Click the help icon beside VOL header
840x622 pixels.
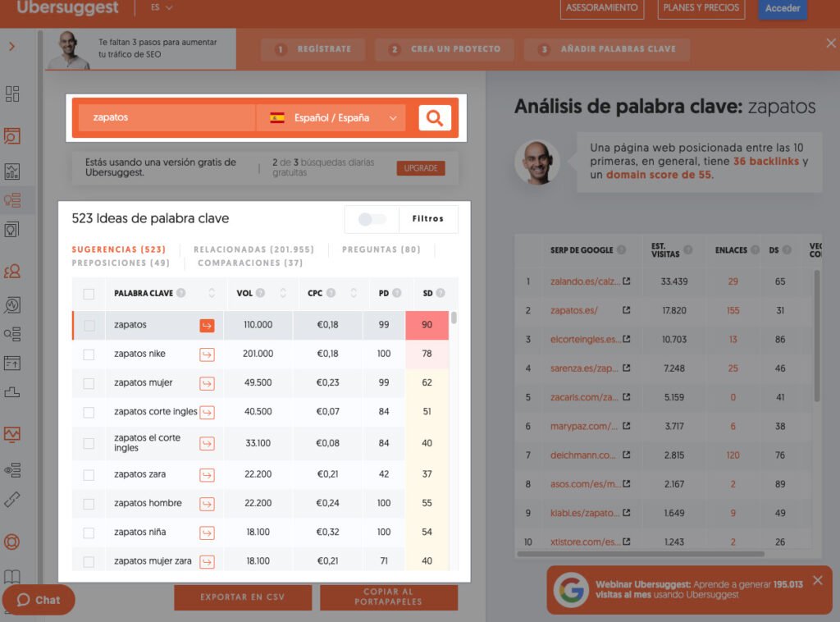pos(260,292)
